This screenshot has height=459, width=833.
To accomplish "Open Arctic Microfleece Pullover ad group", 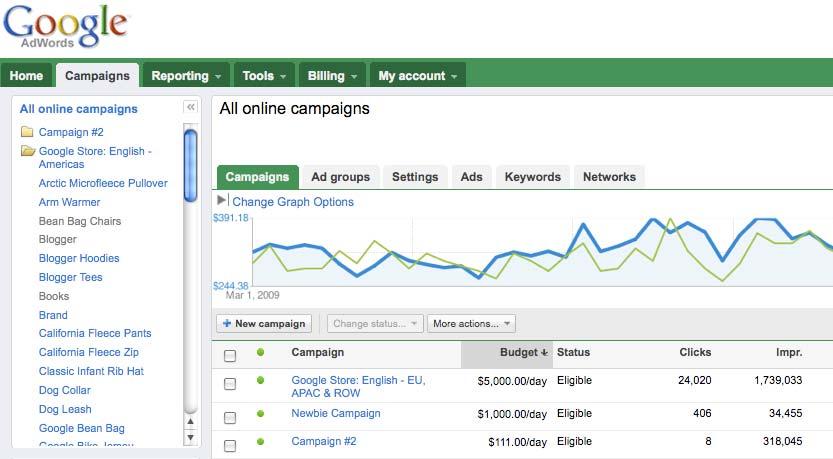I will coord(103,183).
